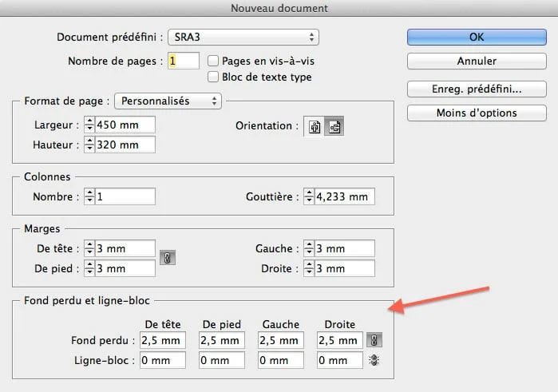Select the portrait orientation icon

point(315,127)
